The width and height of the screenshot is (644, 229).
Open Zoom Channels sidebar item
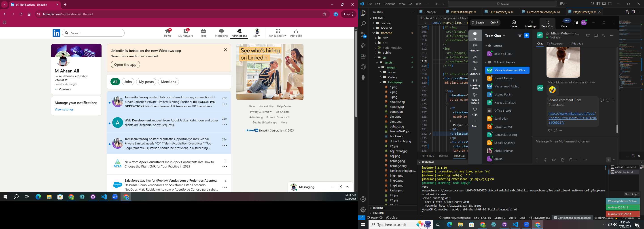point(475,71)
